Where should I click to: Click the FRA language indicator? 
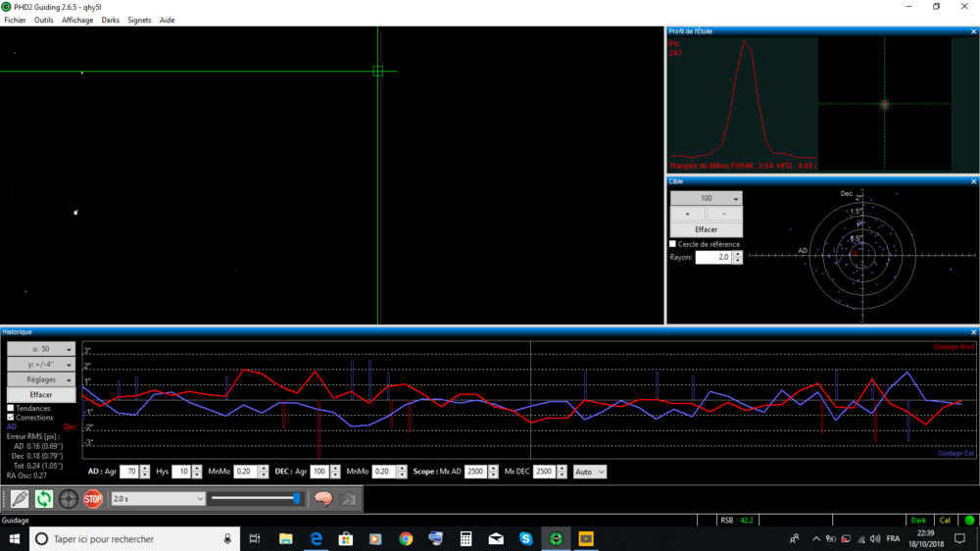point(893,538)
